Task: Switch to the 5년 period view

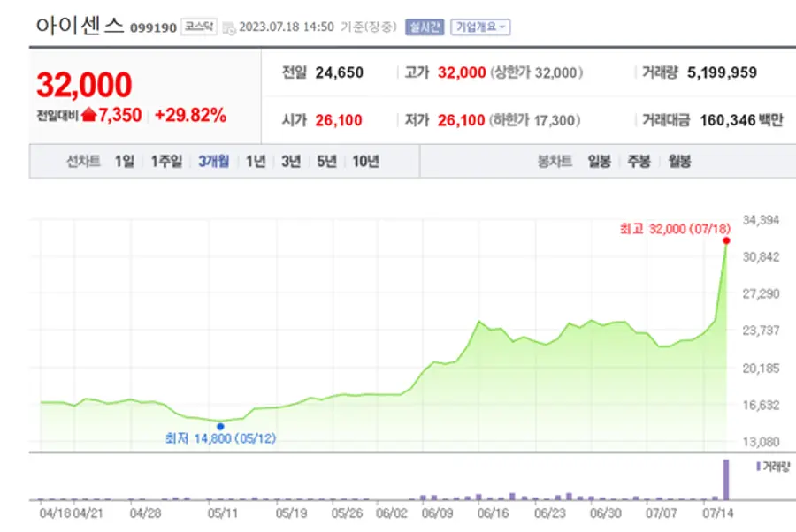Action: (x=325, y=162)
